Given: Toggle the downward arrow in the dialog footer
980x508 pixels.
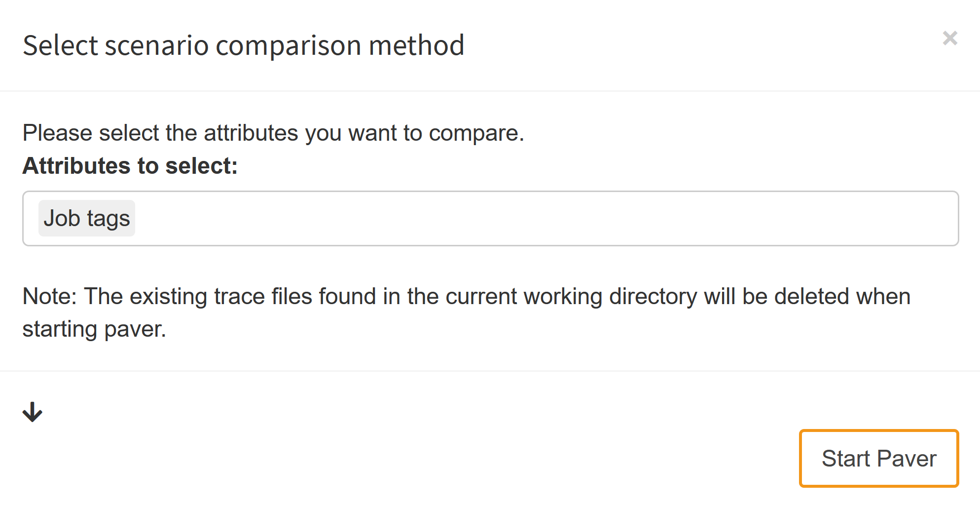Looking at the screenshot, I should click(x=33, y=412).
